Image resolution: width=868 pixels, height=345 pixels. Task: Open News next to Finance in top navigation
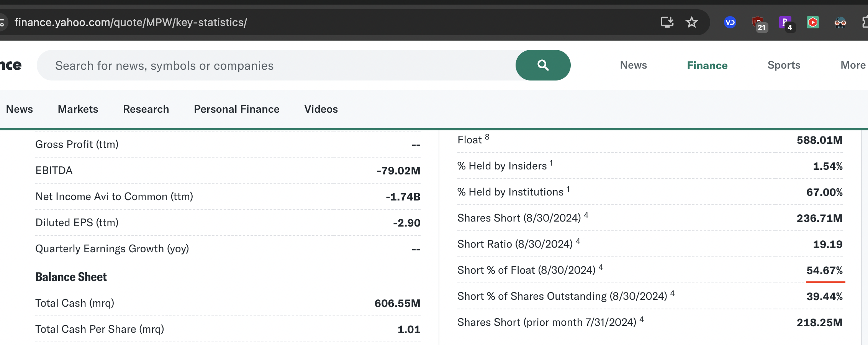[x=633, y=65]
